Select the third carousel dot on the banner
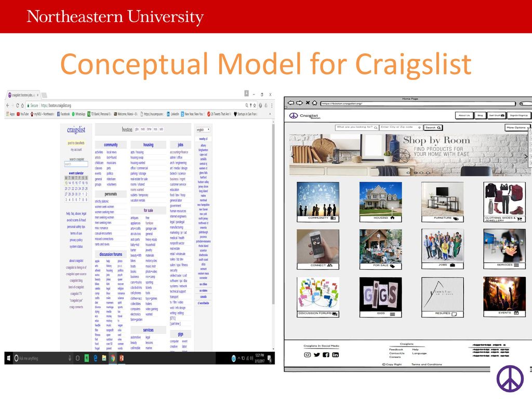Viewport: 532px width, 399px height. click(x=421, y=172)
